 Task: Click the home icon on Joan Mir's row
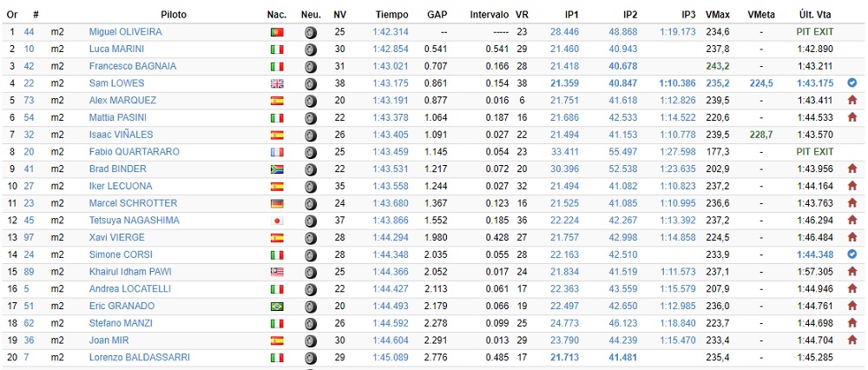[852, 340]
